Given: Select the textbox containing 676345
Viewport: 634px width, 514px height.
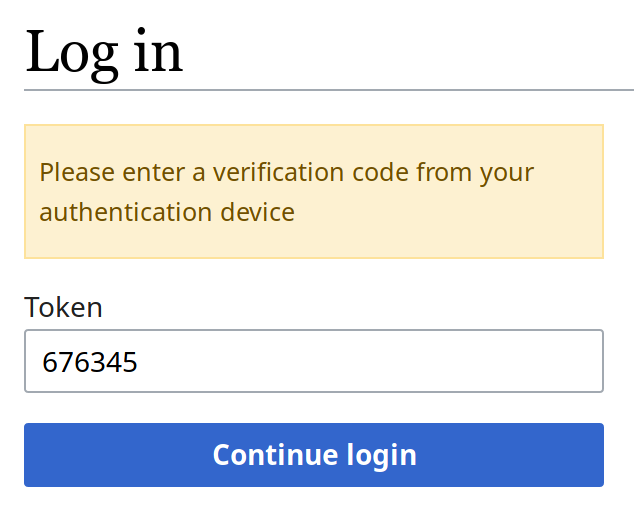Looking at the screenshot, I should (314, 361).
